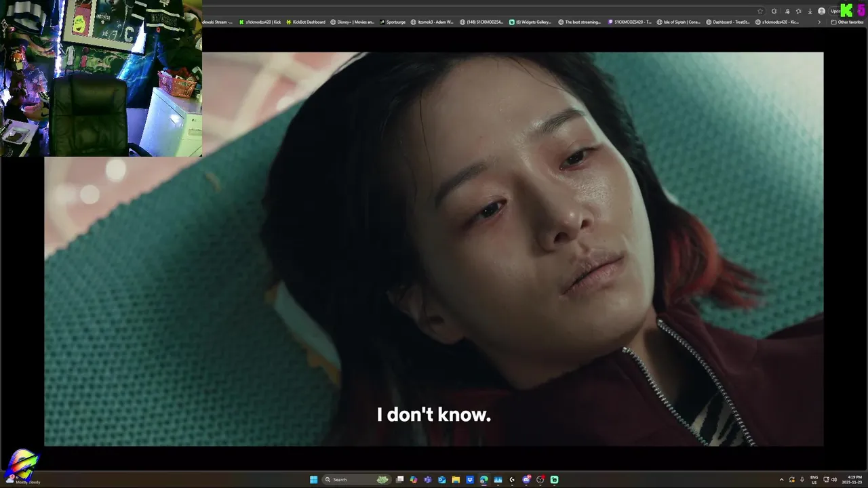Open volume control tray icon
The height and width of the screenshot is (488, 868).
tap(834, 480)
